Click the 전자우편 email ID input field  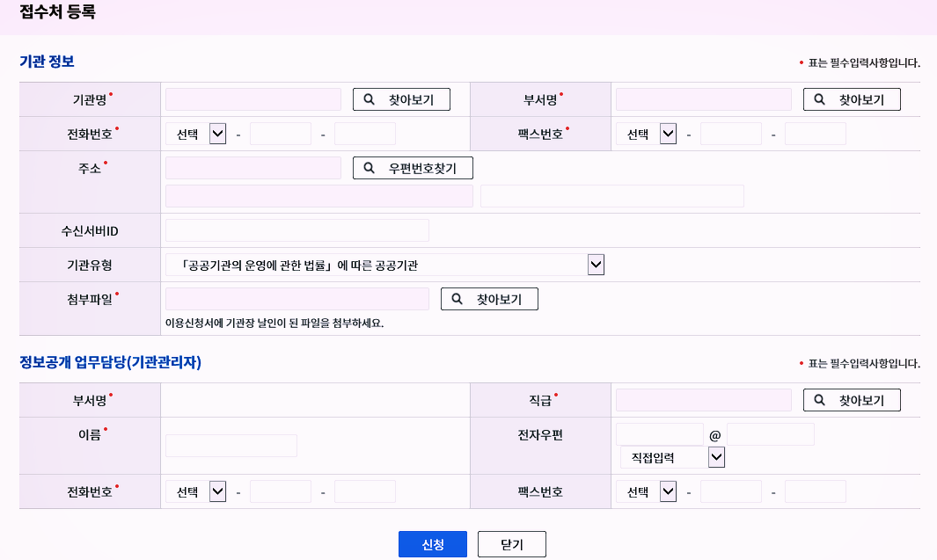(x=660, y=434)
